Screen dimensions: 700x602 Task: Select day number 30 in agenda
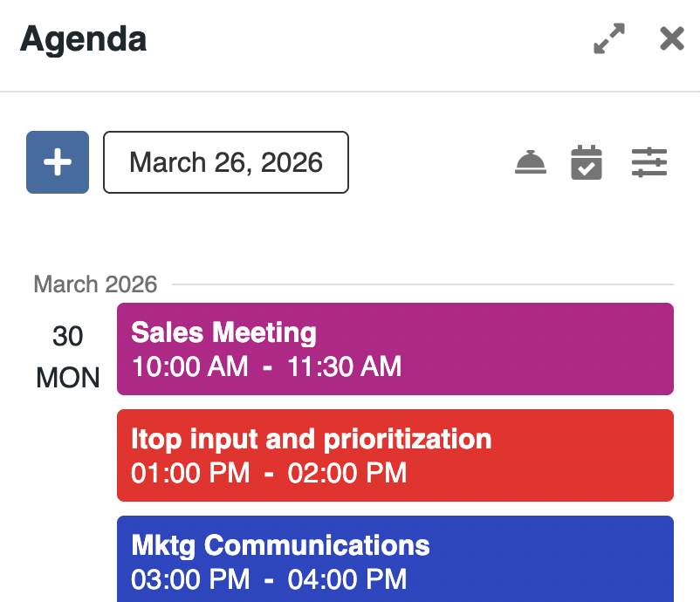[x=68, y=336]
